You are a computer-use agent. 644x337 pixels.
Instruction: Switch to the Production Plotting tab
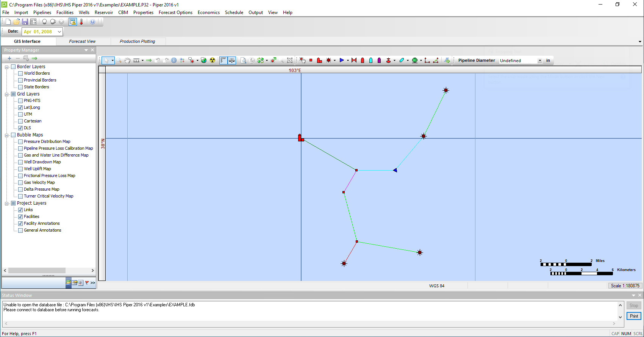(138, 41)
